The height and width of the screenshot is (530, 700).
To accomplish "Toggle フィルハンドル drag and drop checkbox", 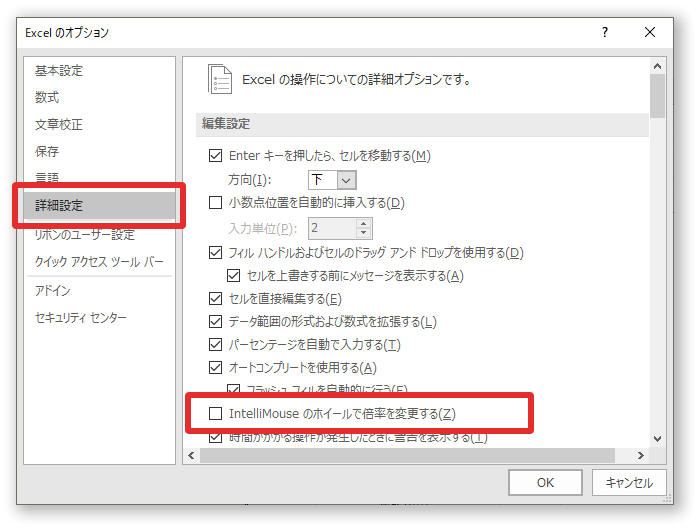I will [x=215, y=253].
